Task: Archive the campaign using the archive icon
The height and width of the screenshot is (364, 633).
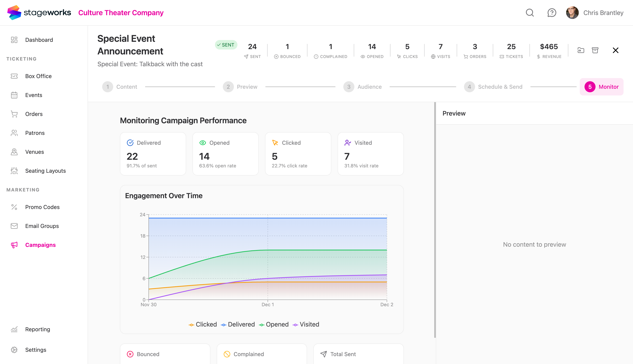Action: click(595, 50)
